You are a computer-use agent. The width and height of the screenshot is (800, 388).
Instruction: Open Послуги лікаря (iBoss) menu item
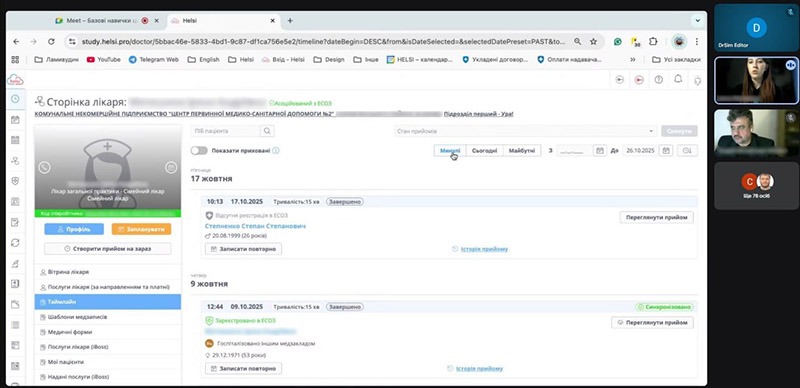(108, 347)
